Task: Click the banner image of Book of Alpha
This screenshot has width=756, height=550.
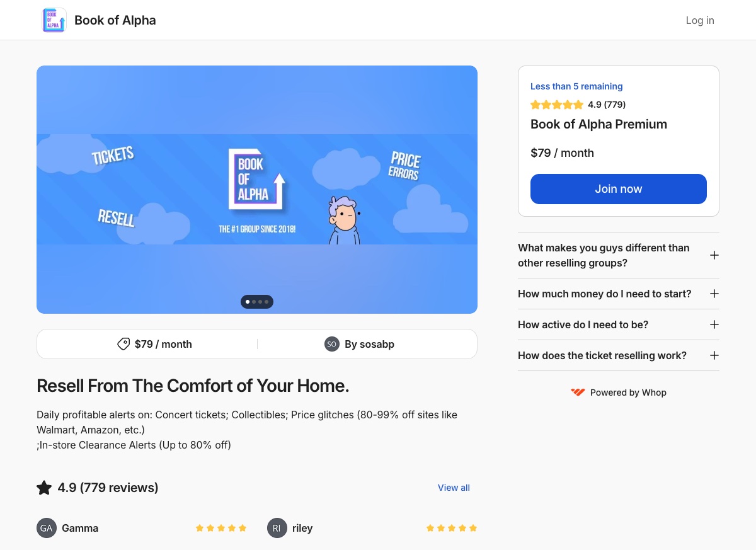Action: [257, 189]
